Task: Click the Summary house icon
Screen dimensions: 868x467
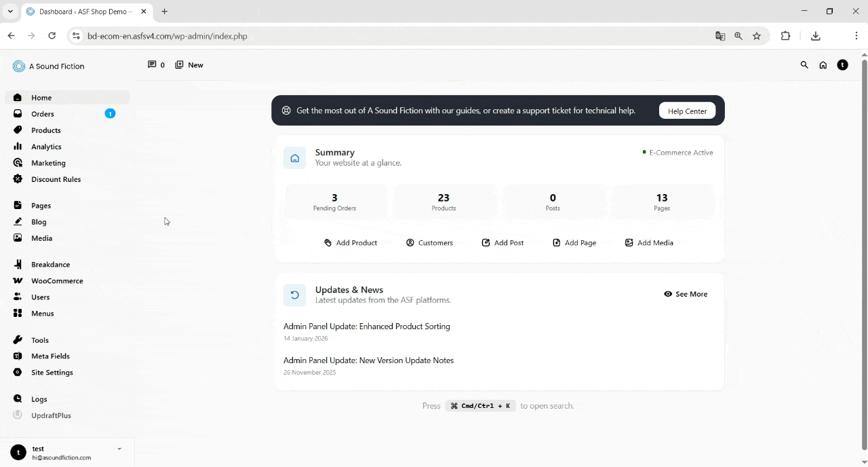Action: [294, 158]
